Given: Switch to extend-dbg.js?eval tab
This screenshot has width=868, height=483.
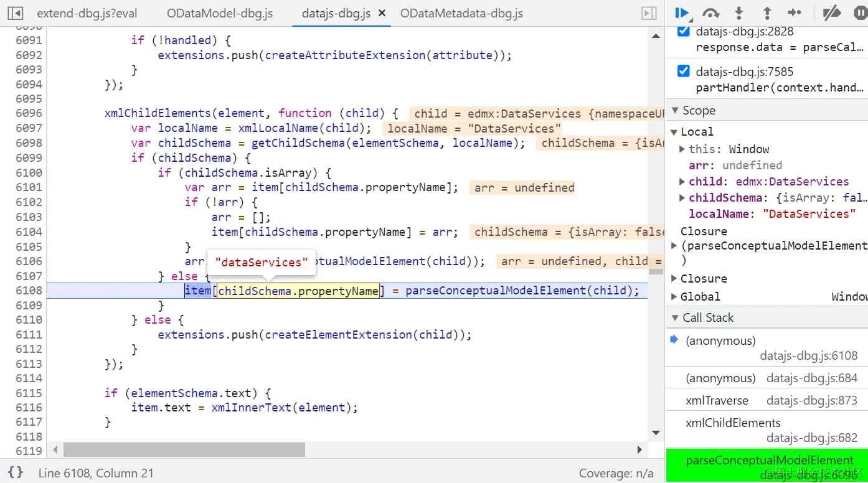Looking at the screenshot, I should pos(87,13).
